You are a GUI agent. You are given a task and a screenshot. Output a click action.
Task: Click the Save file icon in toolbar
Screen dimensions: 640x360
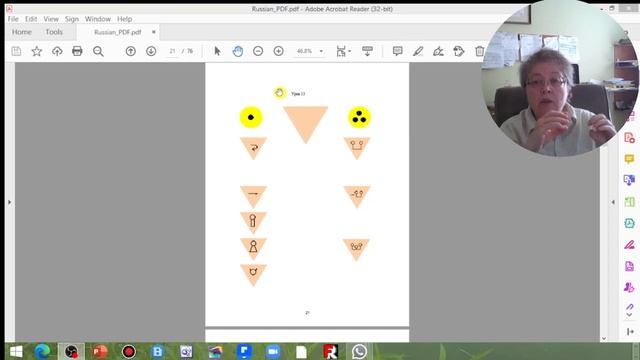[16, 51]
